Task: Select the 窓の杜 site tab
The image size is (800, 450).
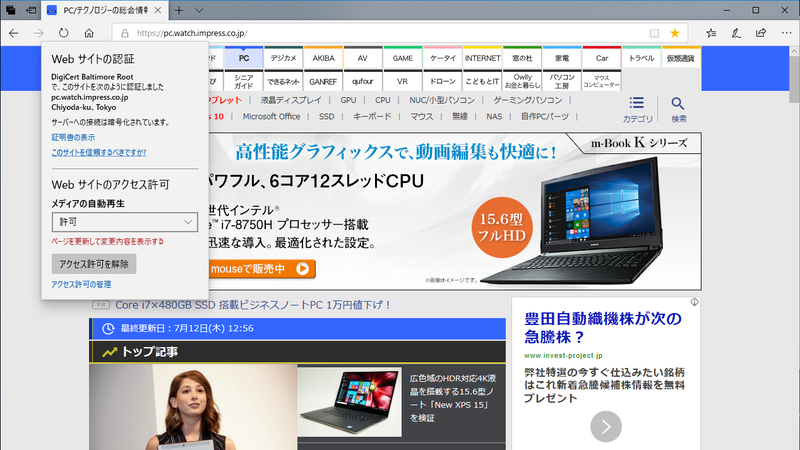Action: [522, 58]
